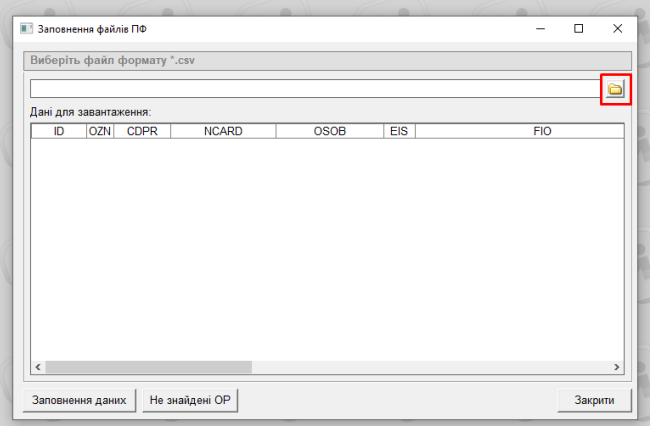Select the ID column header

tap(59, 131)
